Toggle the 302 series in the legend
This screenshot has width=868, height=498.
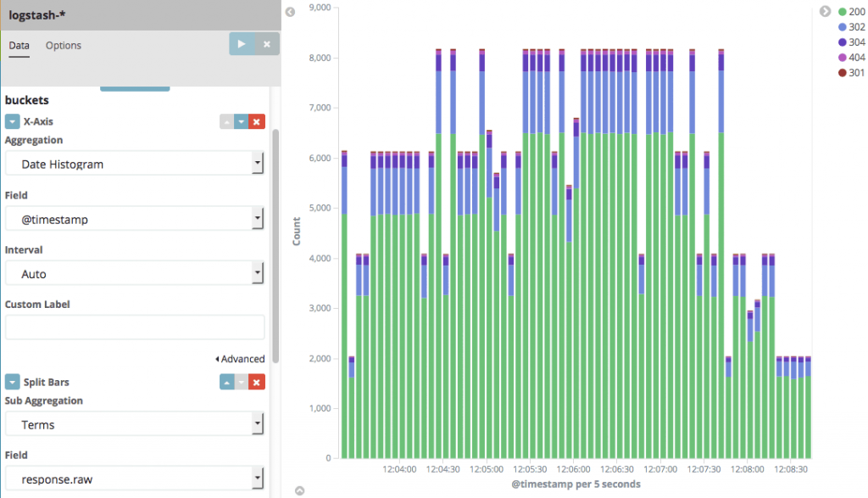[x=850, y=27]
